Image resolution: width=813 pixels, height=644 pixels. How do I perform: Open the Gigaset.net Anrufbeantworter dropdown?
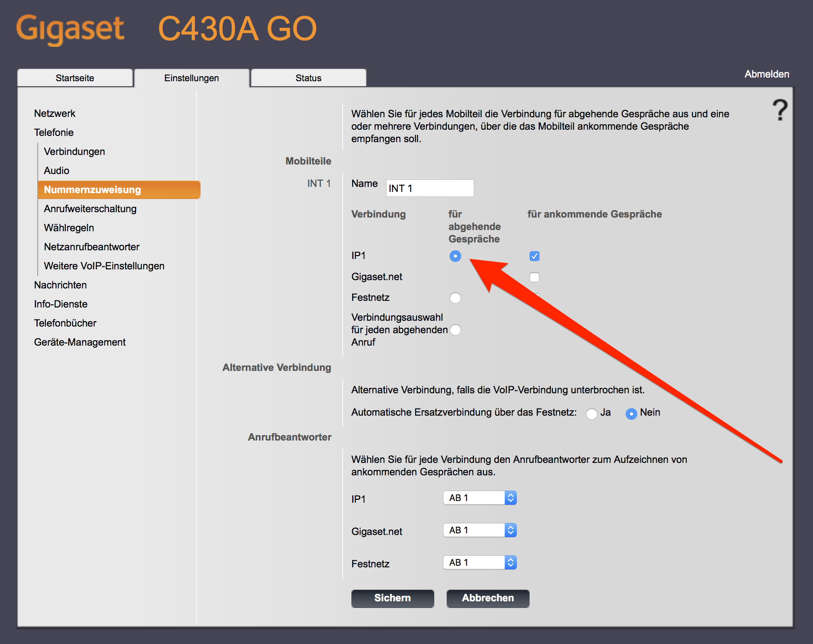[480, 530]
